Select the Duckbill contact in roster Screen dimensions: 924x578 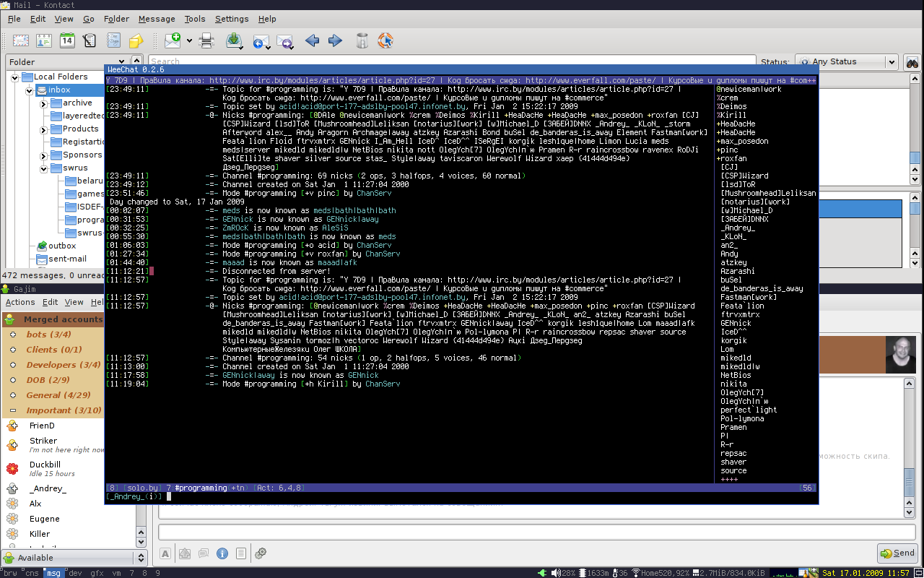tap(45, 465)
